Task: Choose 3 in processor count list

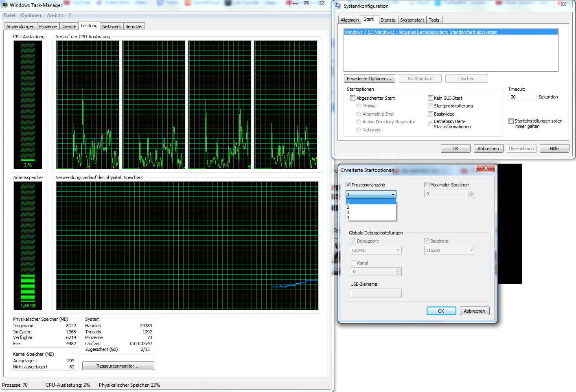Action: (x=371, y=212)
